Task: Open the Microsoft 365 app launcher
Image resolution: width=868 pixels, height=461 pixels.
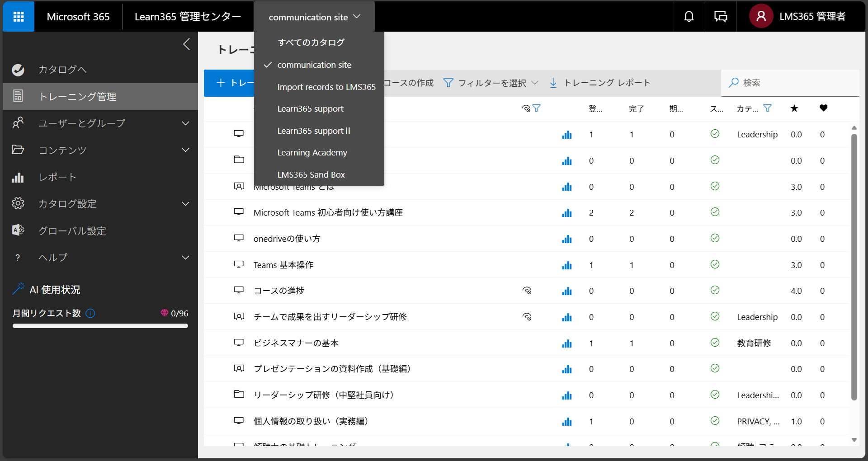Action: (19, 17)
